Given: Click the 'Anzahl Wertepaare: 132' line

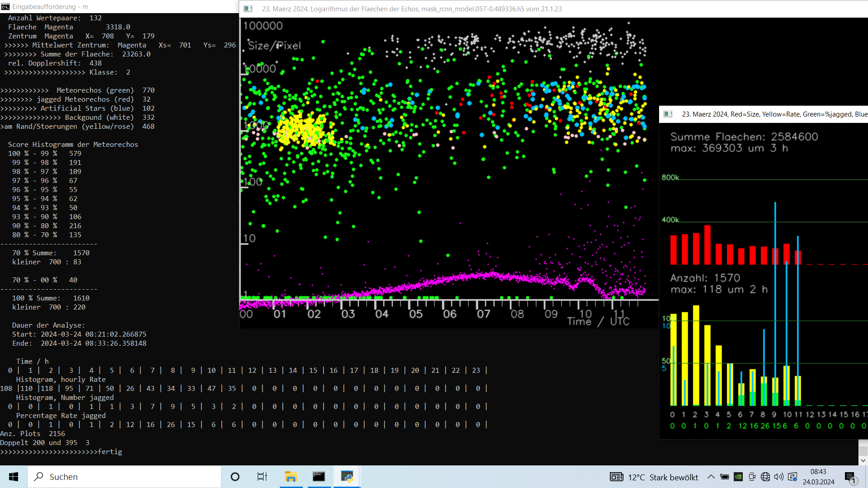Looking at the screenshot, I should coord(55,18).
